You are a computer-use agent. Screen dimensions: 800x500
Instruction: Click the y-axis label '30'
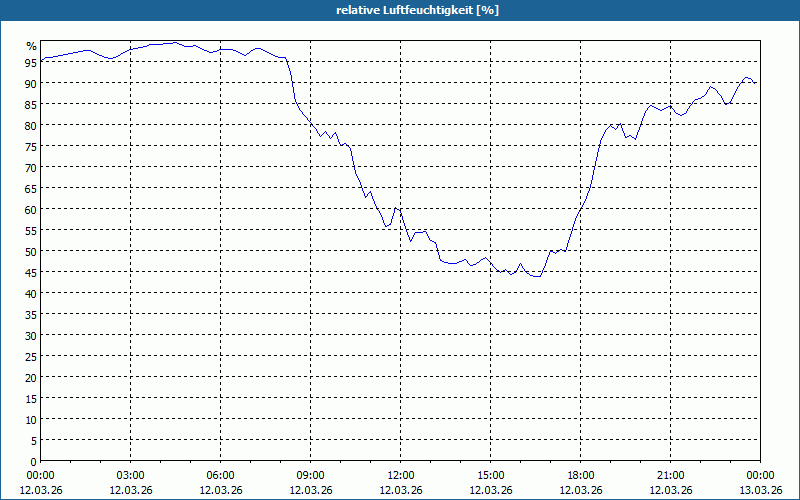pos(31,335)
